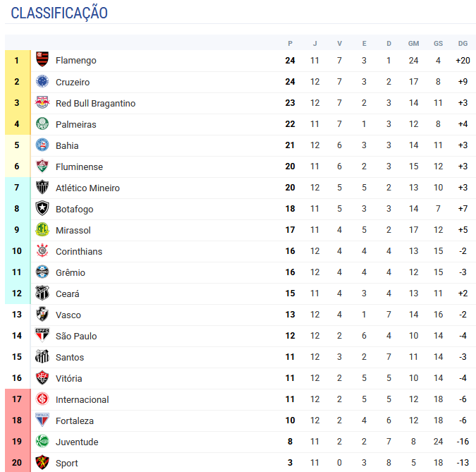
Task: Click the Cruzeiro club crest
Action: pos(42,81)
